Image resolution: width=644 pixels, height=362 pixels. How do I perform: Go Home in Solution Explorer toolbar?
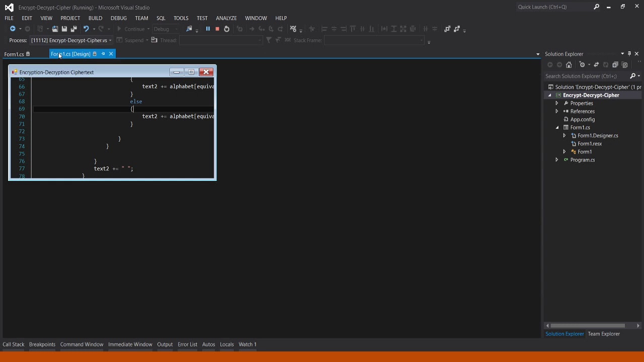click(569, 65)
